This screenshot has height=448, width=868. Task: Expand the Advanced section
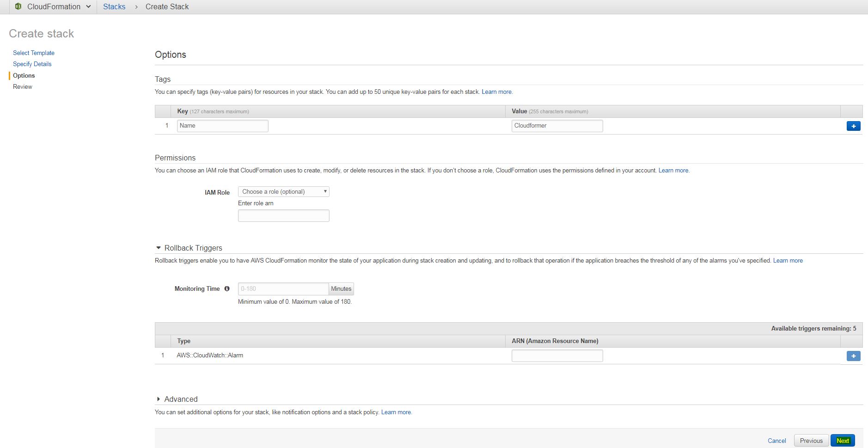coord(159,399)
